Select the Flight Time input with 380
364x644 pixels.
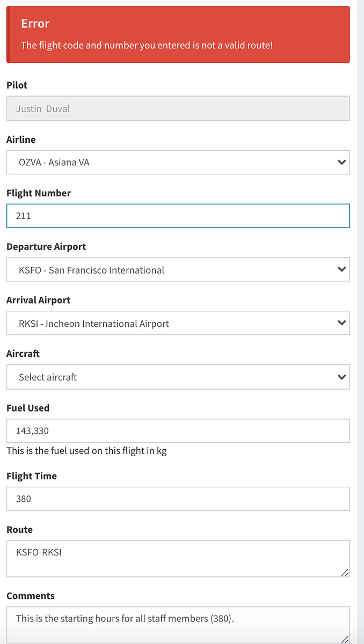tap(178, 499)
